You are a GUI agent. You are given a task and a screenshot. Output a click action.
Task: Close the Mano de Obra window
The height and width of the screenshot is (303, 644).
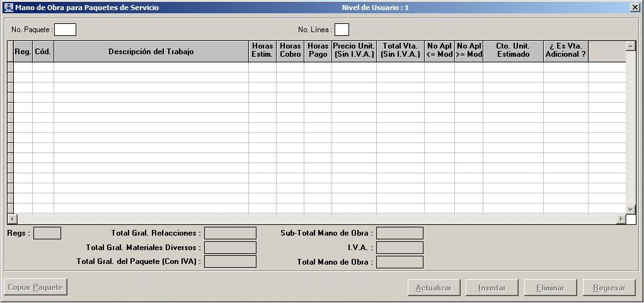(635, 8)
